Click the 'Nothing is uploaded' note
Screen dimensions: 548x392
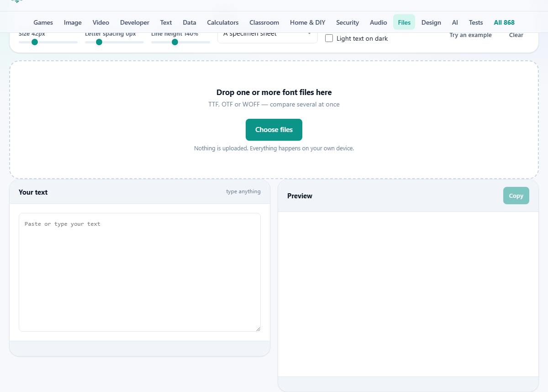274,148
